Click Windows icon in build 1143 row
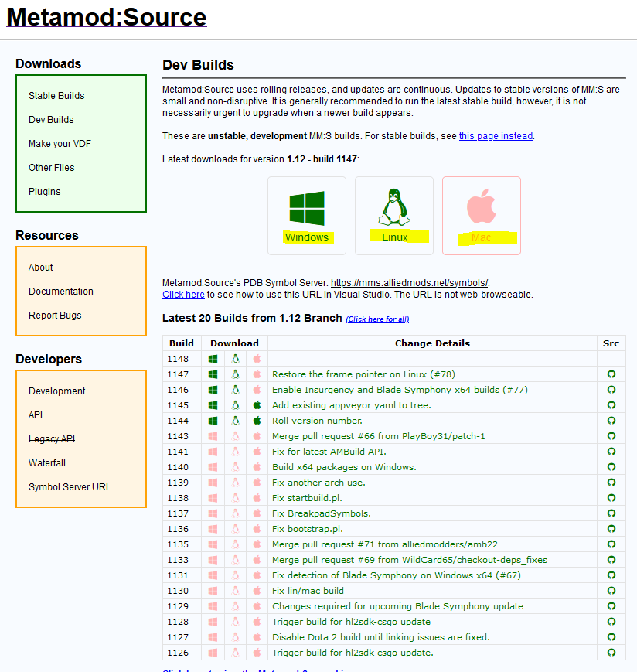The height and width of the screenshot is (672, 637). 213,436
